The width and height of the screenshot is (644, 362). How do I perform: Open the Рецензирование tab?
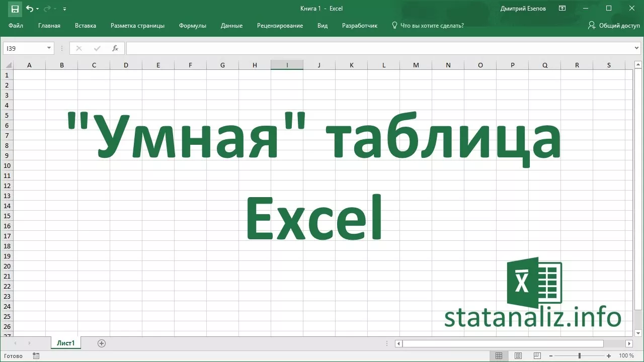click(280, 26)
